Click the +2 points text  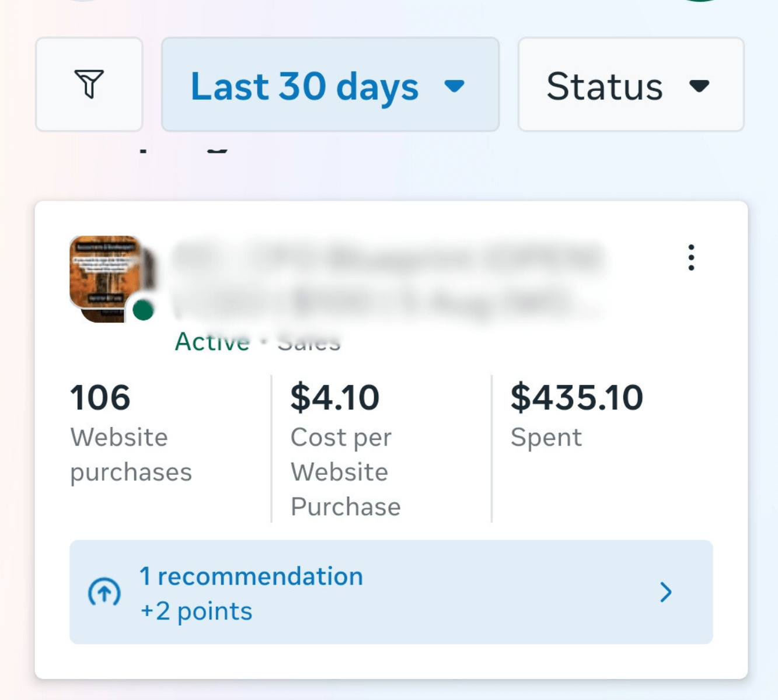point(196,611)
